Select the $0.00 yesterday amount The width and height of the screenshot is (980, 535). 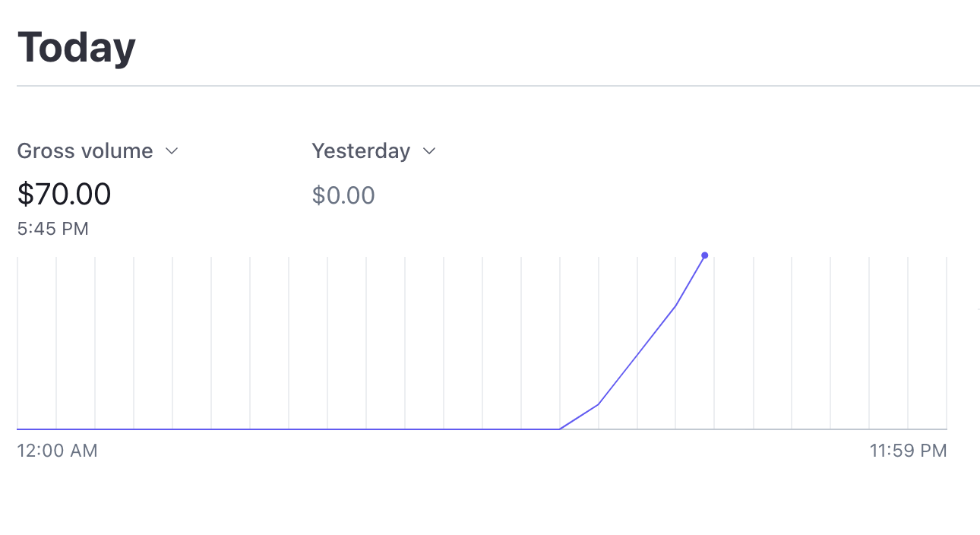tap(343, 195)
